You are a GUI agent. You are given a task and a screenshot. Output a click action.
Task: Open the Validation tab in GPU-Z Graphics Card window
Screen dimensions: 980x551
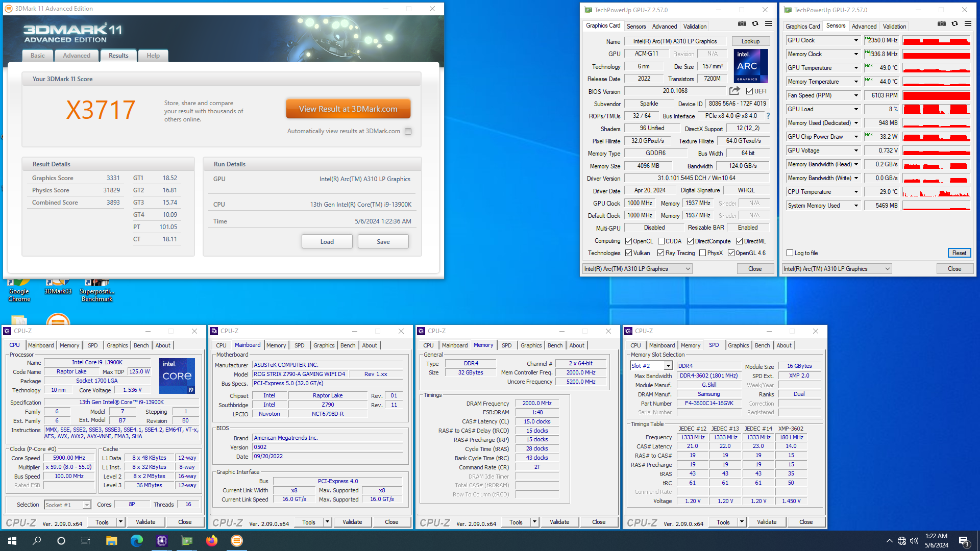tap(695, 27)
